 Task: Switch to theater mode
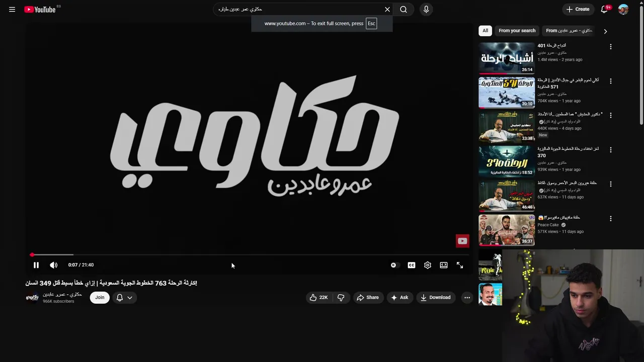pos(444,265)
